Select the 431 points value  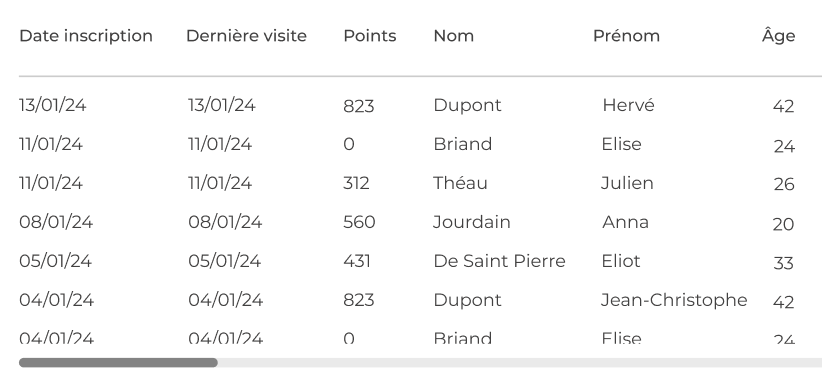[357, 261]
